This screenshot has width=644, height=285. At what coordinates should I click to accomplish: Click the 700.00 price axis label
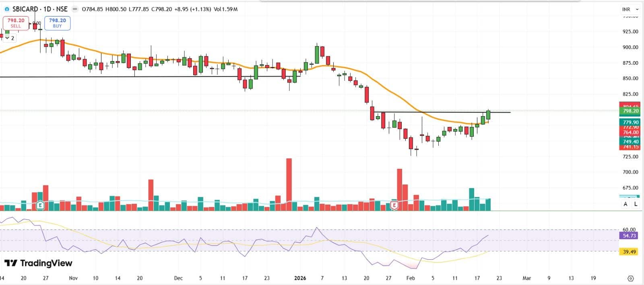pyautogui.click(x=630, y=172)
